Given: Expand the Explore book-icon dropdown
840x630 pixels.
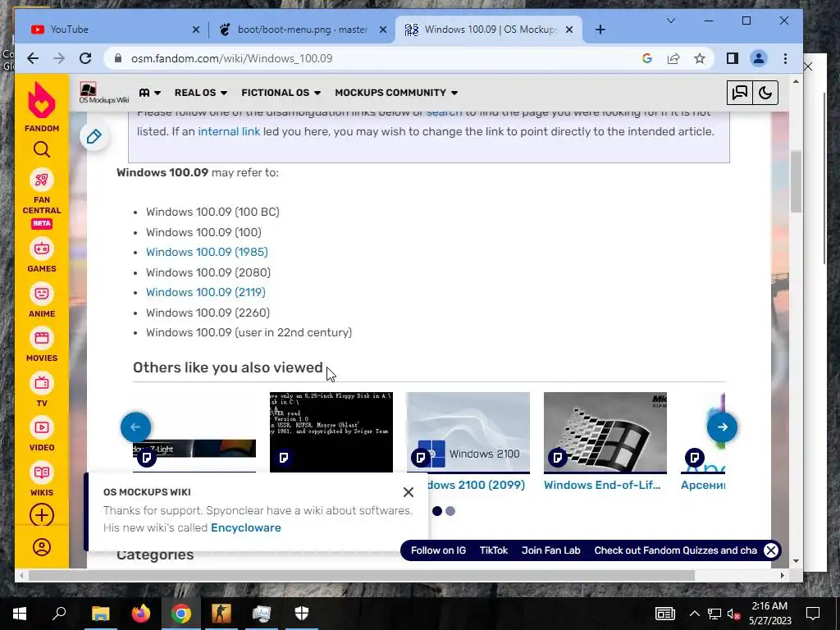Looking at the screenshot, I should pos(150,93).
